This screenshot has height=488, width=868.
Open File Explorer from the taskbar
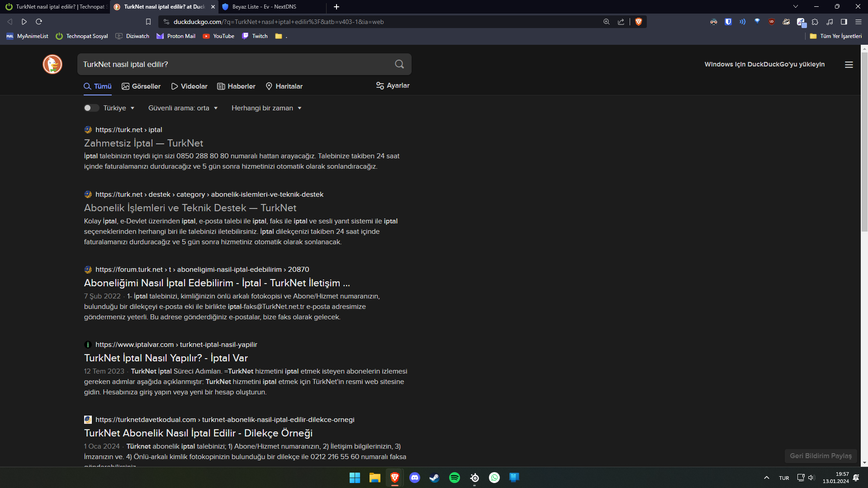(x=375, y=478)
